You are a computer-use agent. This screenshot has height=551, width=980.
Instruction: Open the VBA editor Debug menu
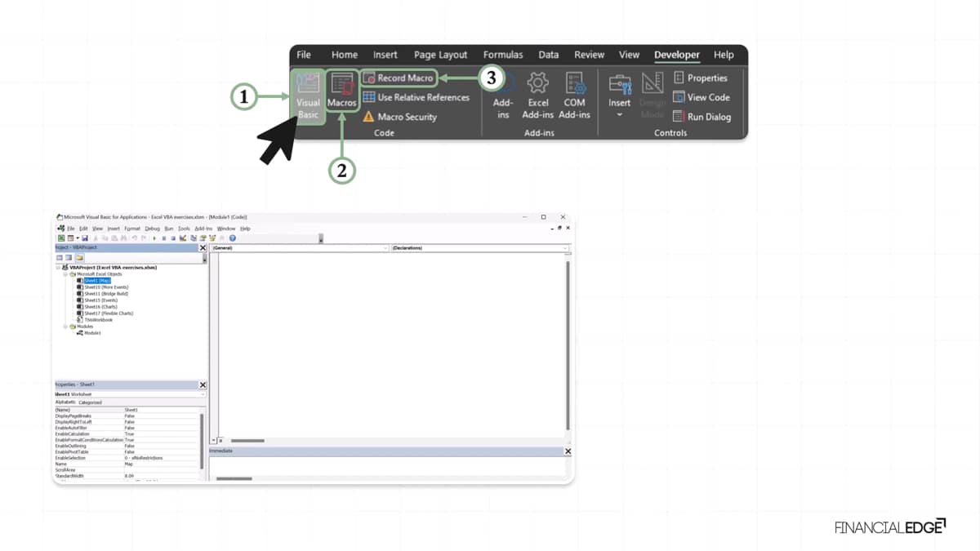pos(153,229)
